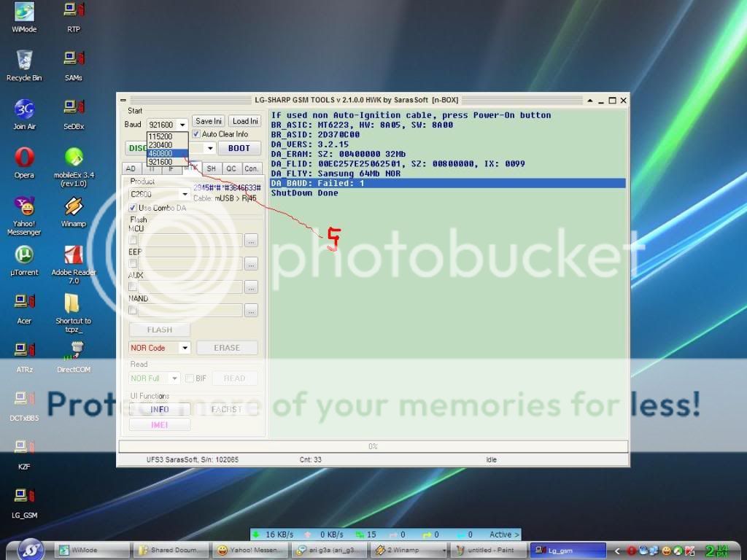Click the DISC connect button
The height and width of the screenshot is (560, 747).
point(137,148)
